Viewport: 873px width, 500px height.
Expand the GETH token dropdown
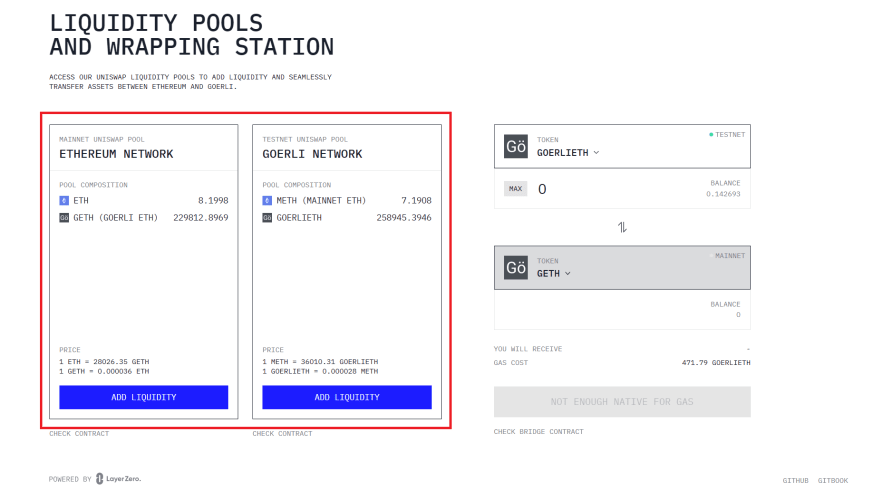pos(553,273)
